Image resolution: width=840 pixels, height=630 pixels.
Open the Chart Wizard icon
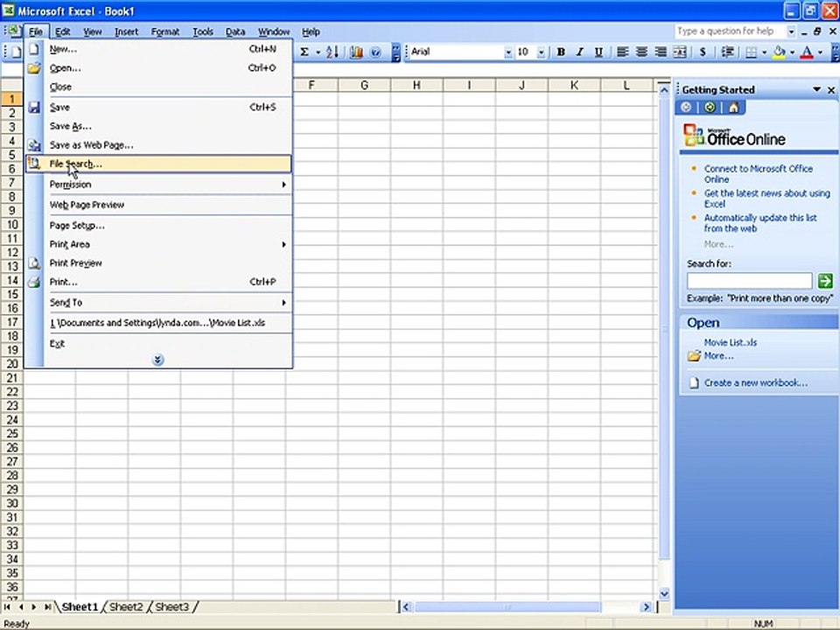(x=356, y=52)
